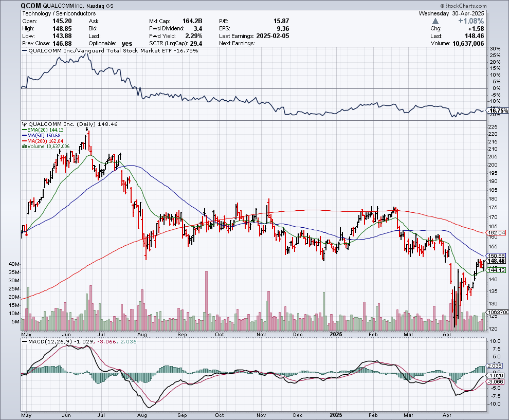This screenshot has width=509, height=420.
Task: Click the blue 150.68 price axis tag
Action: pos(497,256)
